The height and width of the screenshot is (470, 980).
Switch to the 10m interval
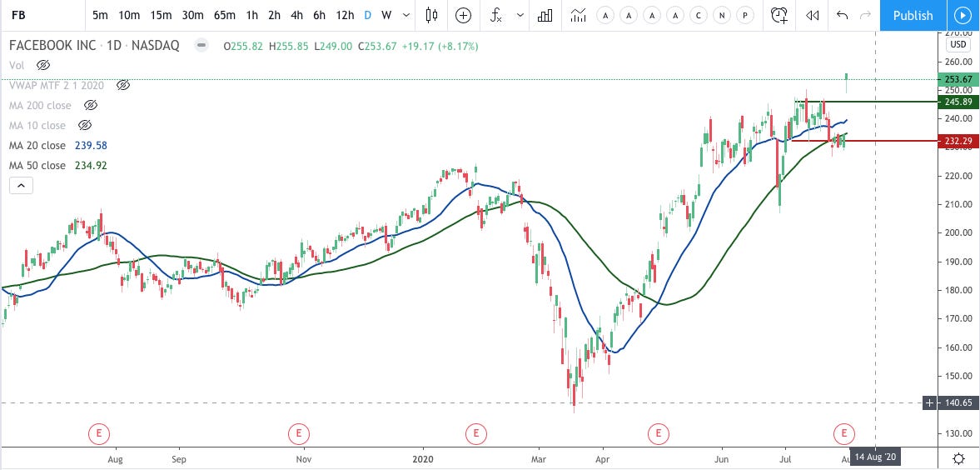[x=129, y=16]
